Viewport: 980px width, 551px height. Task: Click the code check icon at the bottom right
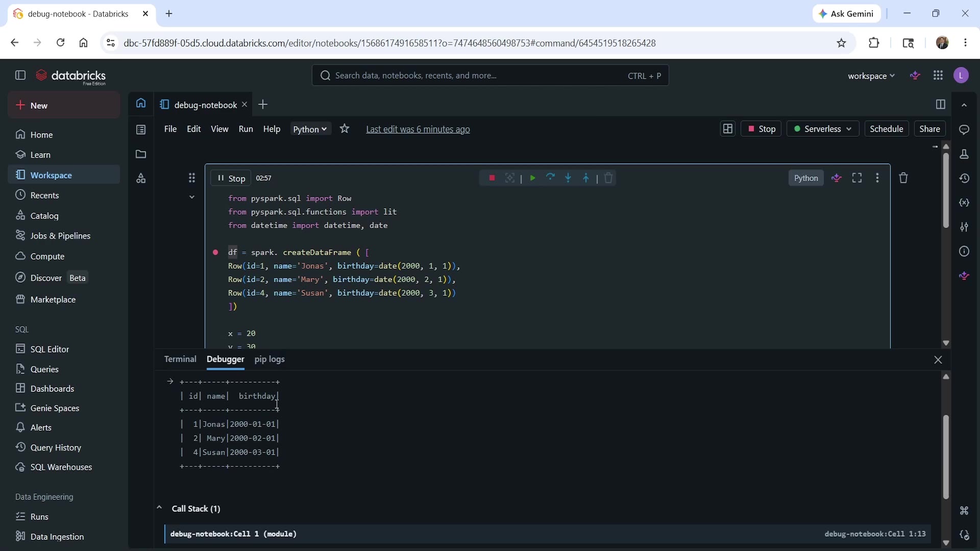coord(964,535)
